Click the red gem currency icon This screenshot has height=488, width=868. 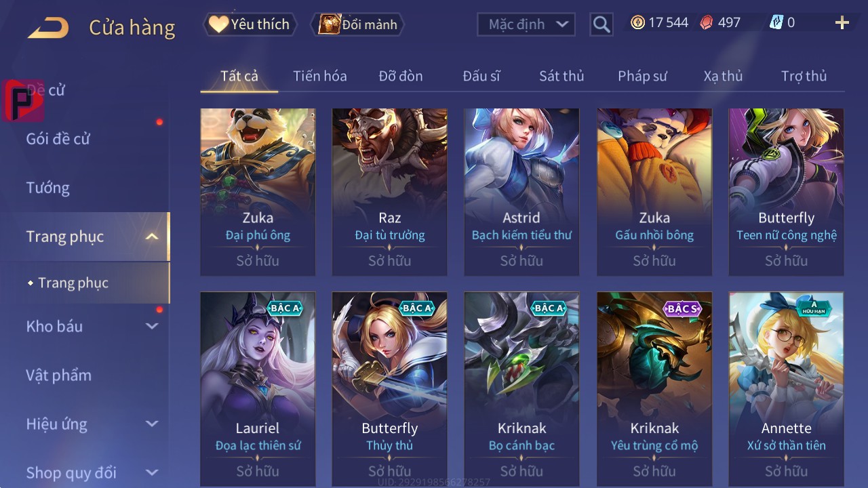[707, 23]
